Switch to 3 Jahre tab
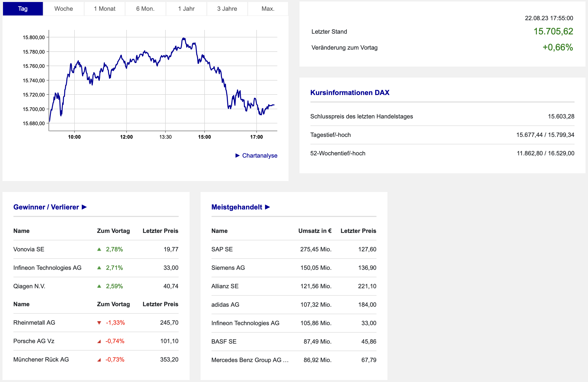The image size is (588, 382). click(227, 9)
